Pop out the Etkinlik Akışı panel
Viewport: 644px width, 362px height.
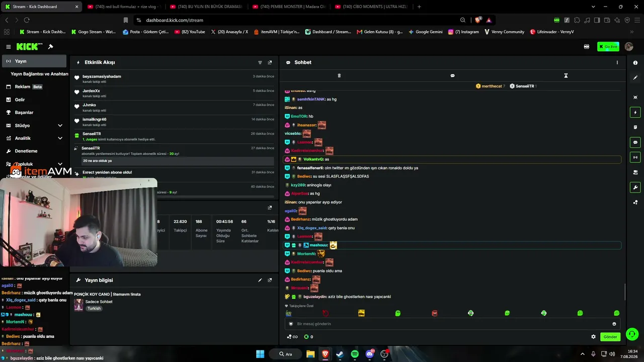click(270, 62)
